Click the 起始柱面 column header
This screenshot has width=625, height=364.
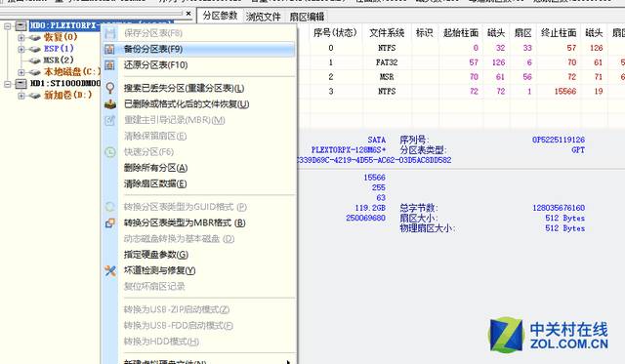pyautogui.click(x=460, y=32)
